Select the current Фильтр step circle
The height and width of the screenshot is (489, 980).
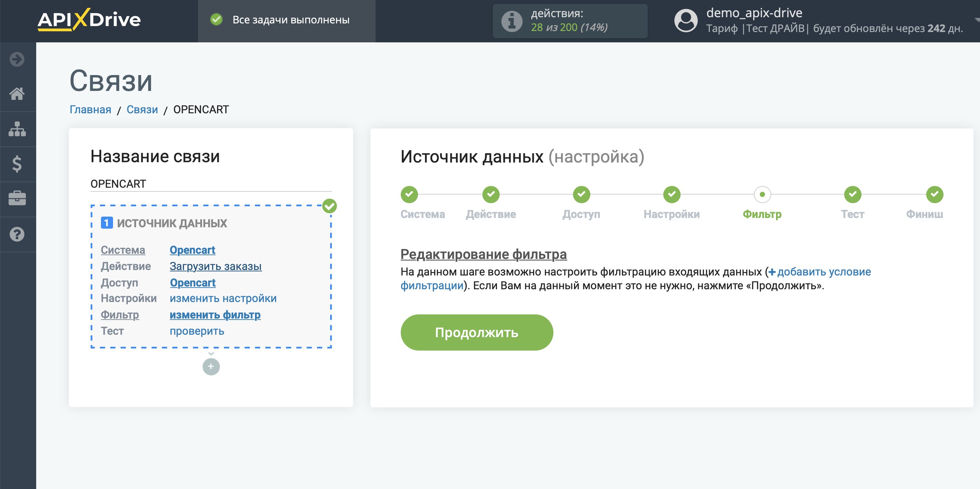pos(762,194)
